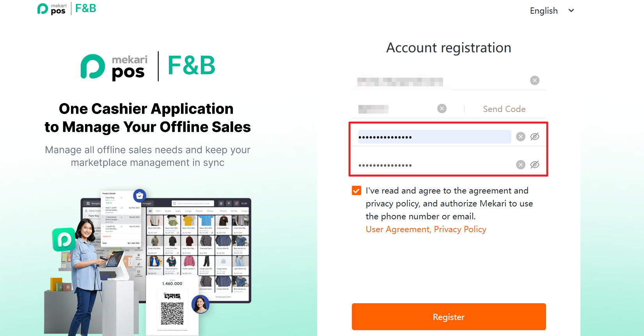Focus the password input field

pyautogui.click(x=434, y=137)
